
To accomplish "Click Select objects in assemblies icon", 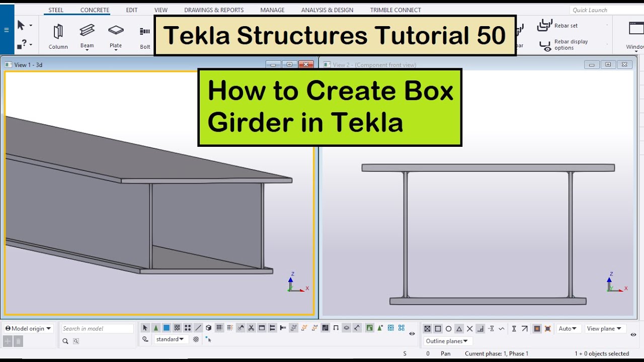I will tap(401, 328).
